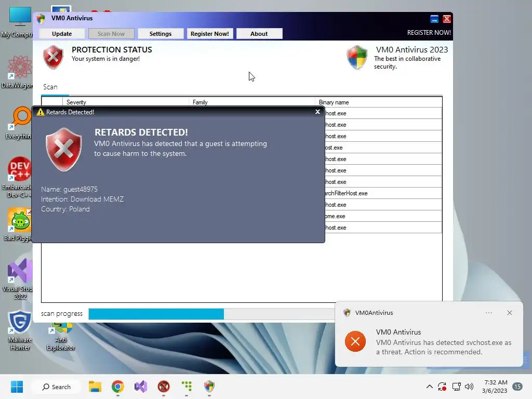532x399 pixels.
Task: Click the taskbar Search box
Action: [56, 387]
